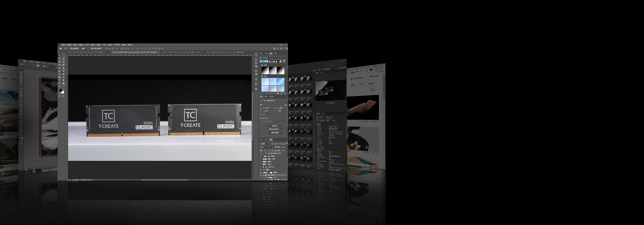
Task: Click the share icon at top right
Action: click(287, 48)
